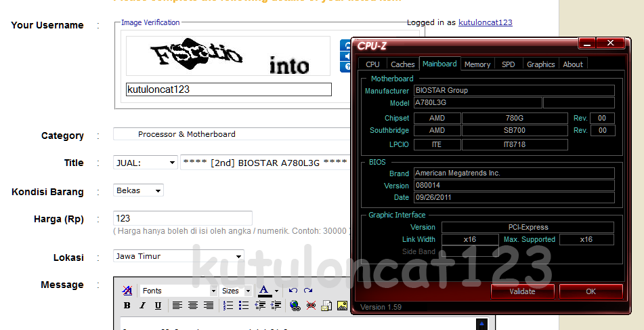Open the Sizes dropdown
The height and width of the screenshot is (330, 644).
[x=236, y=291]
